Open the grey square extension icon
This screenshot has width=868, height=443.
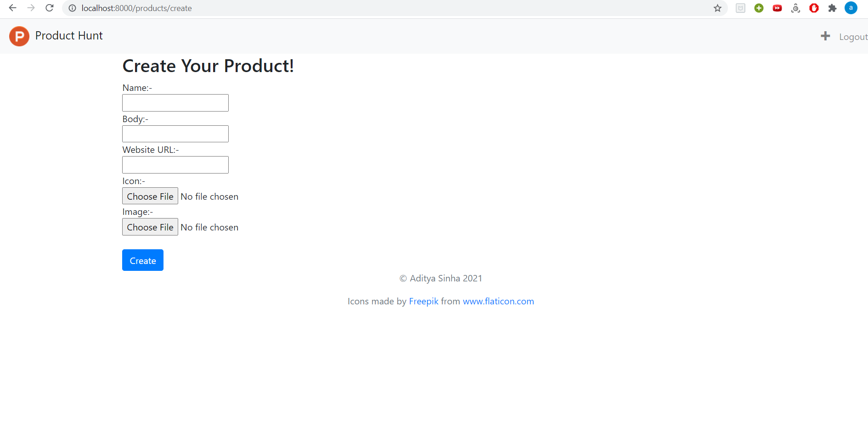(x=740, y=8)
